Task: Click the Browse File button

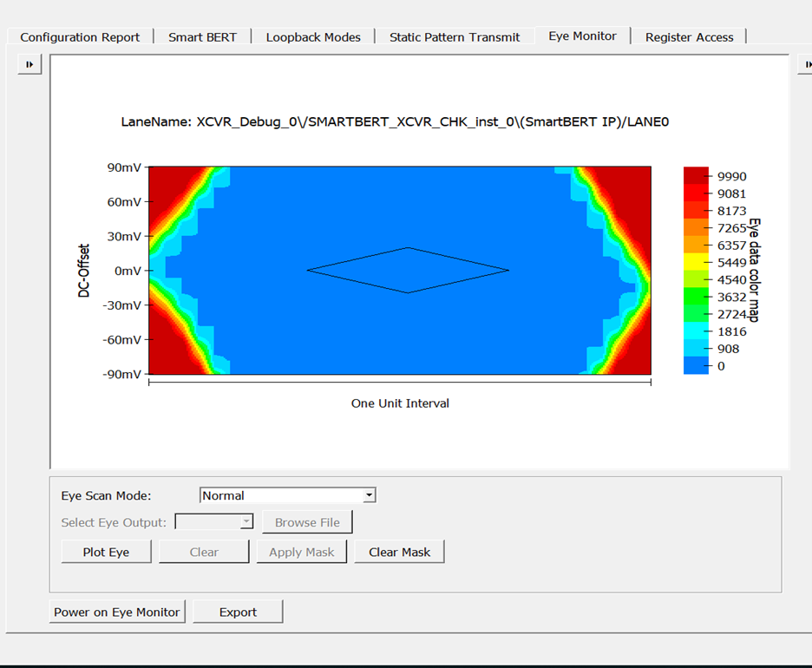Action: click(x=307, y=522)
